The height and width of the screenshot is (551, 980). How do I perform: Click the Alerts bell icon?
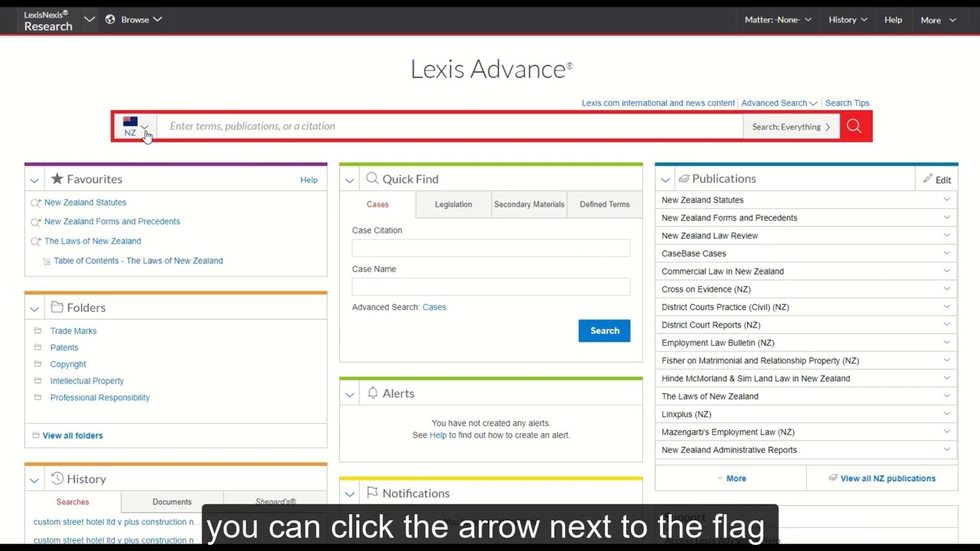(372, 393)
